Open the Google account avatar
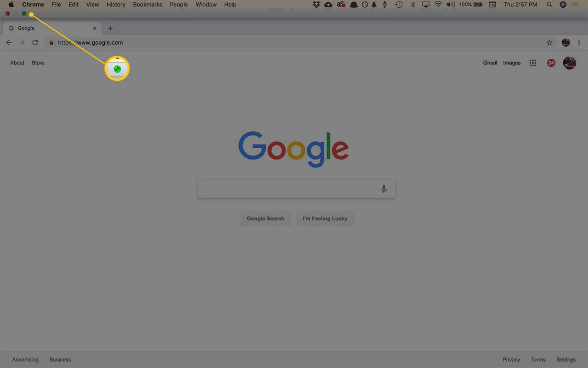The height and width of the screenshot is (368, 588). coord(570,63)
